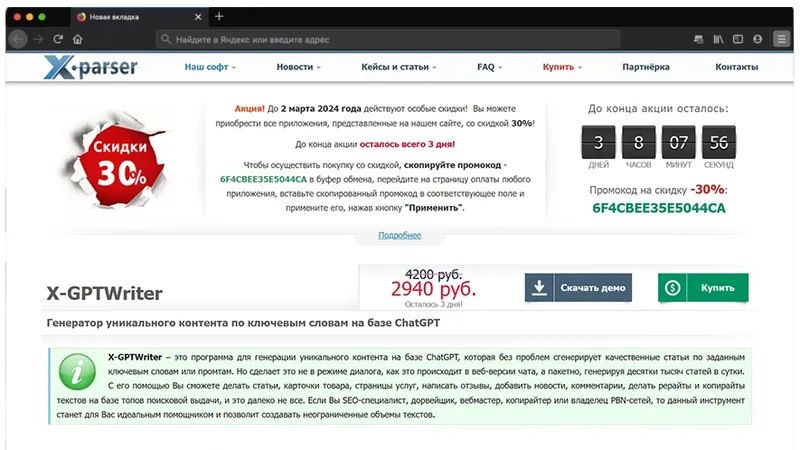
Task: Click the download arrow icon on 'Скачать демо'
Action: pos(539,288)
